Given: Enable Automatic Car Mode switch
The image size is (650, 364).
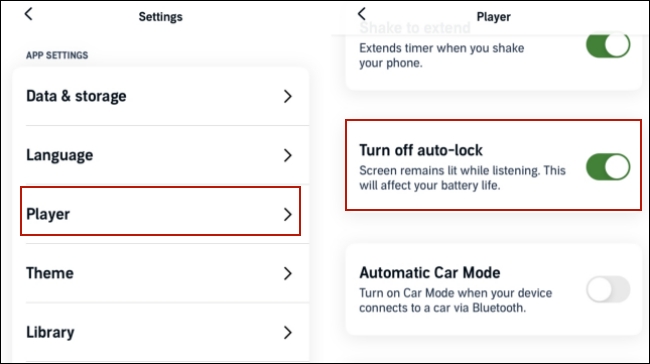Looking at the screenshot, I should 608,289.
